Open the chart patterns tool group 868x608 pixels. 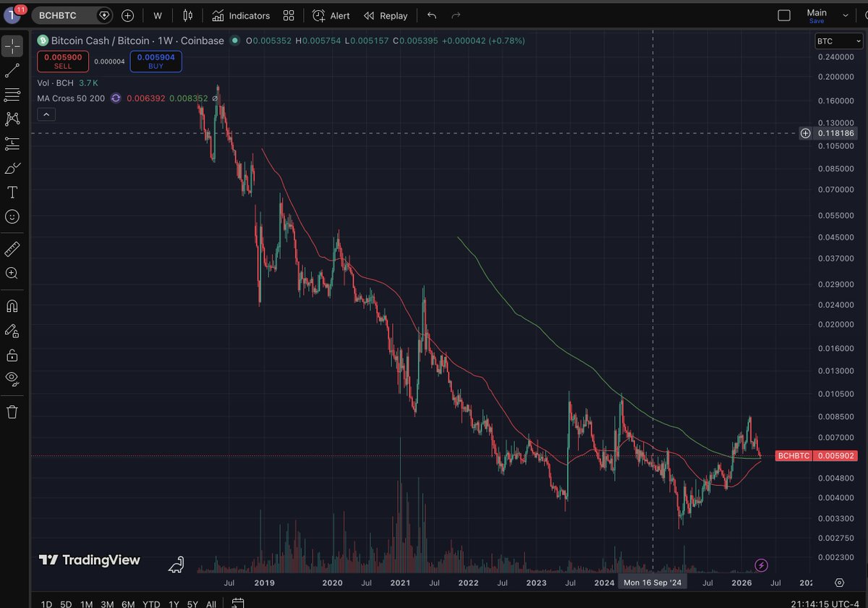tap(12, 119)
